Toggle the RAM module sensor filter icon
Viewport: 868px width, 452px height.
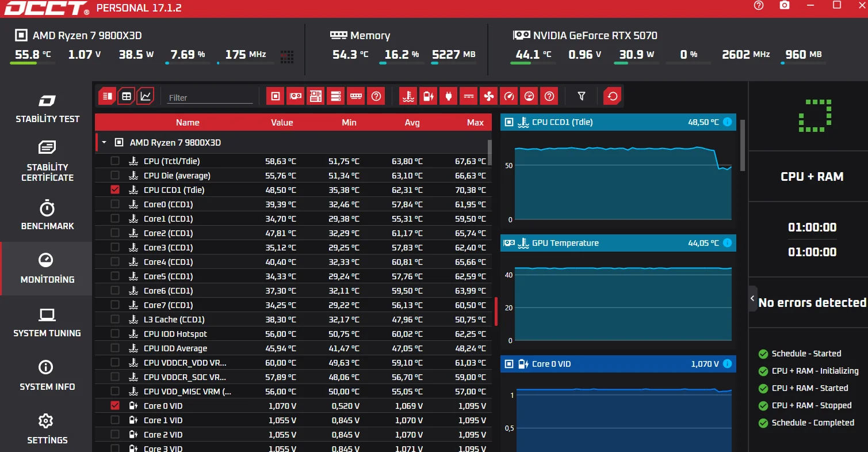coord(356,96)
